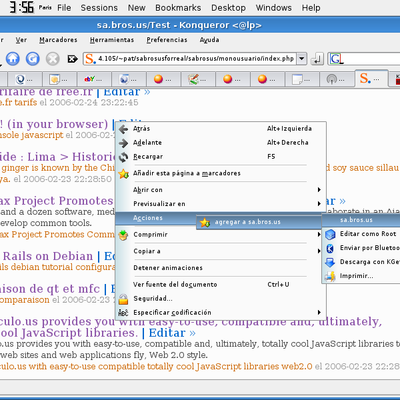400x400 pixels.
Task: Open the Desktop menu in top bar
Action: pos(228,8)
